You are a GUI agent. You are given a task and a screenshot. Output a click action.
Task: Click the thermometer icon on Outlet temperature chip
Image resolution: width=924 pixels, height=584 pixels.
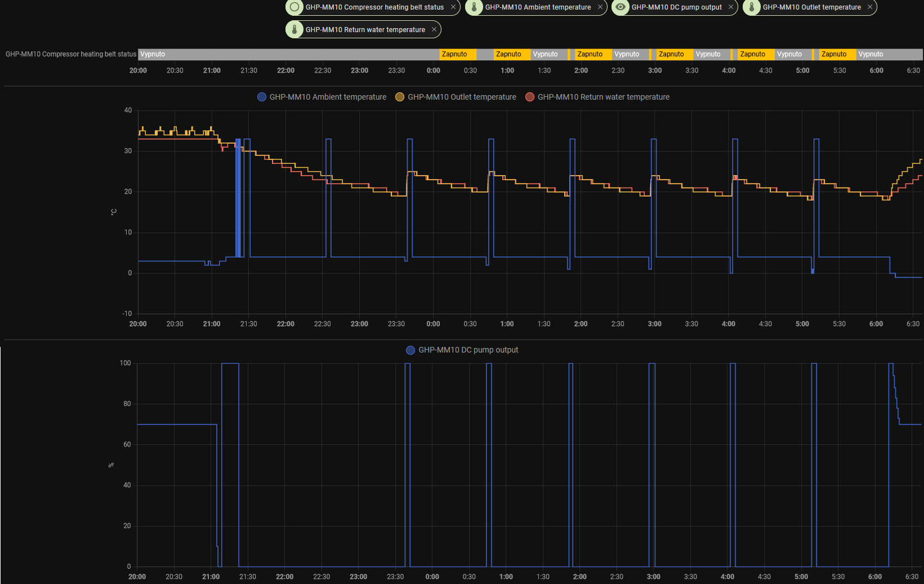click(x=752, y=7)
